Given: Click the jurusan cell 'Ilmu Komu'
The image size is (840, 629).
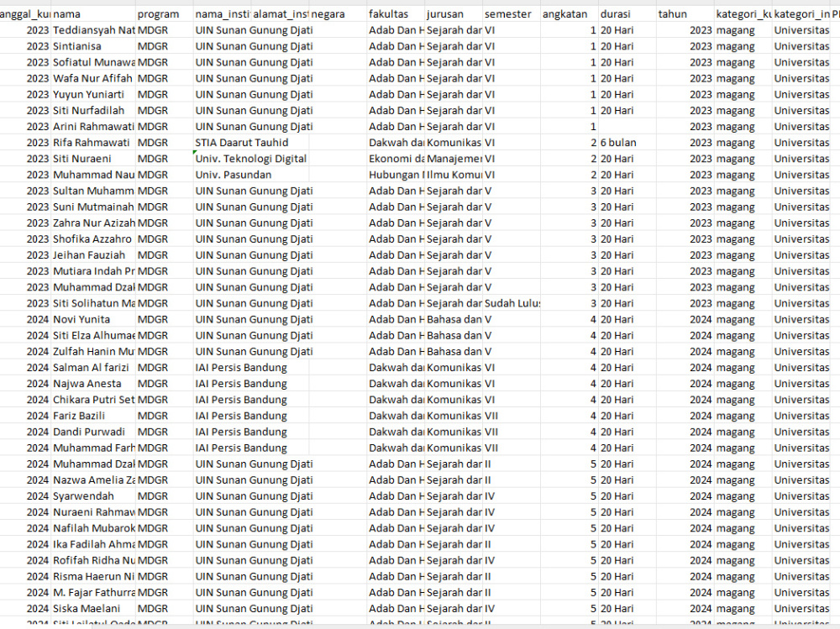Looking at the screenshot, I should coord(454,175).
